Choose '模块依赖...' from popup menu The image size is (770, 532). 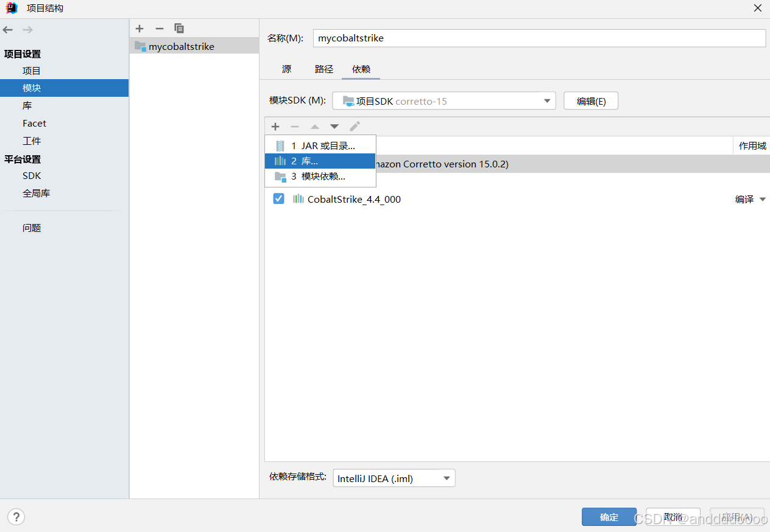point(320,177)
